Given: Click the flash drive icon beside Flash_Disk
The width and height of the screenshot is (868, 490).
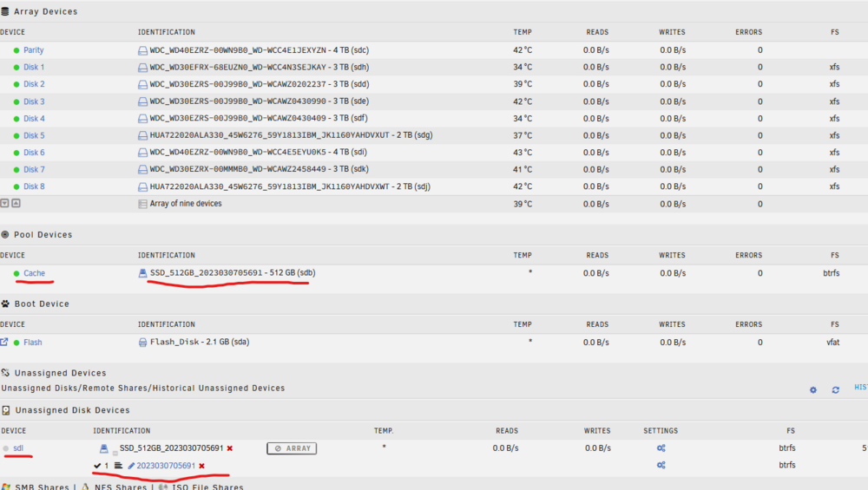Looking at the screenshot, I should (x=142, y=343).
